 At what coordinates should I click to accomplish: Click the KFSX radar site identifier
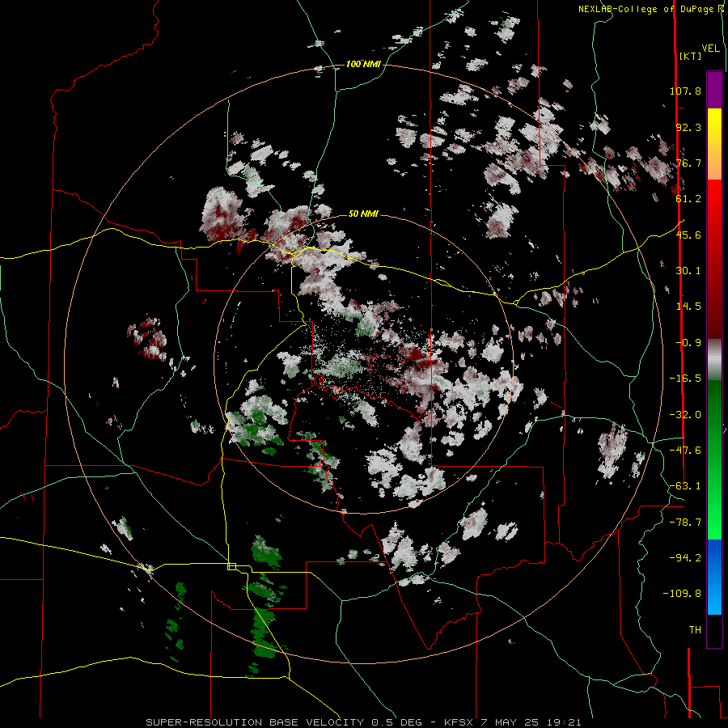click(x=457, y=722)
